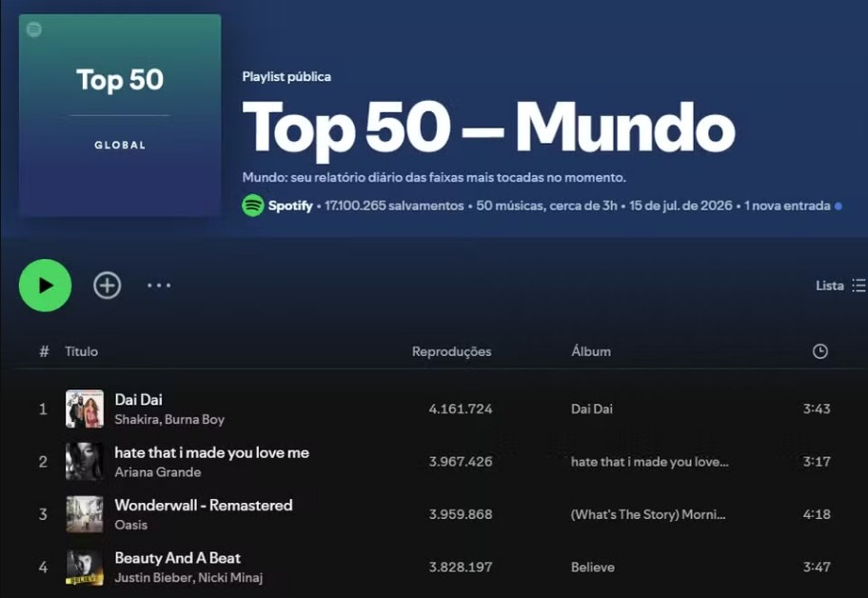
Task: Open the (What's The Story) Morni... album link
Action: point(648,514)
